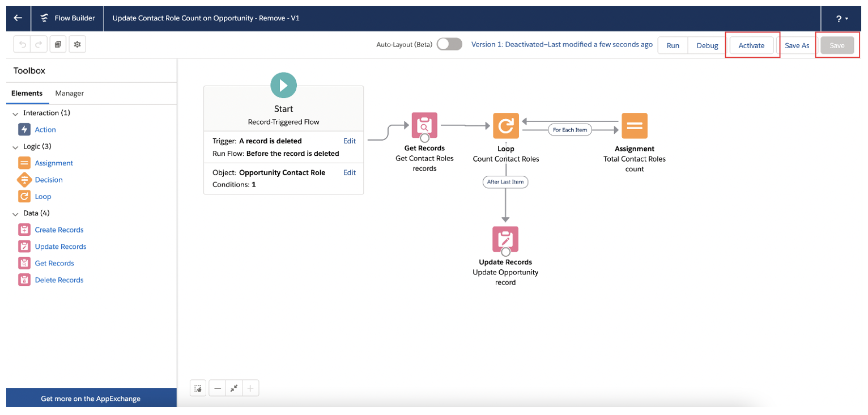Select the Delete Records icon in toolbox

(x=24, y=280)
